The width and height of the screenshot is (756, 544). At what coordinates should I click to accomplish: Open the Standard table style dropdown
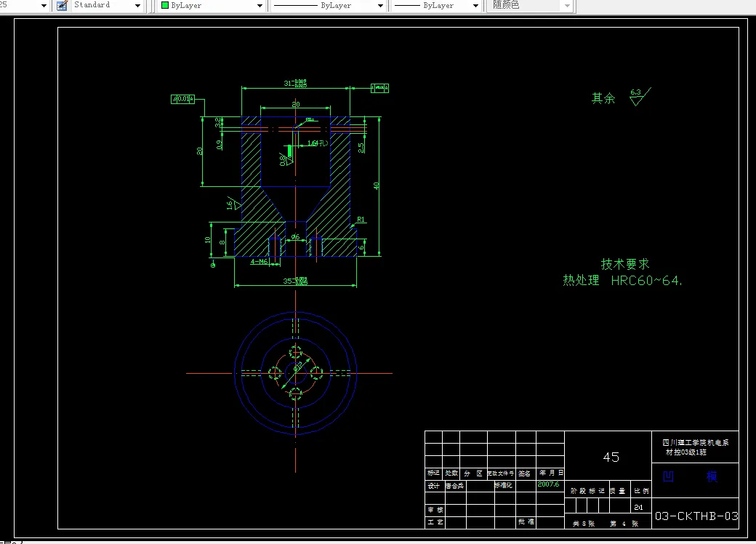(138, 6)
